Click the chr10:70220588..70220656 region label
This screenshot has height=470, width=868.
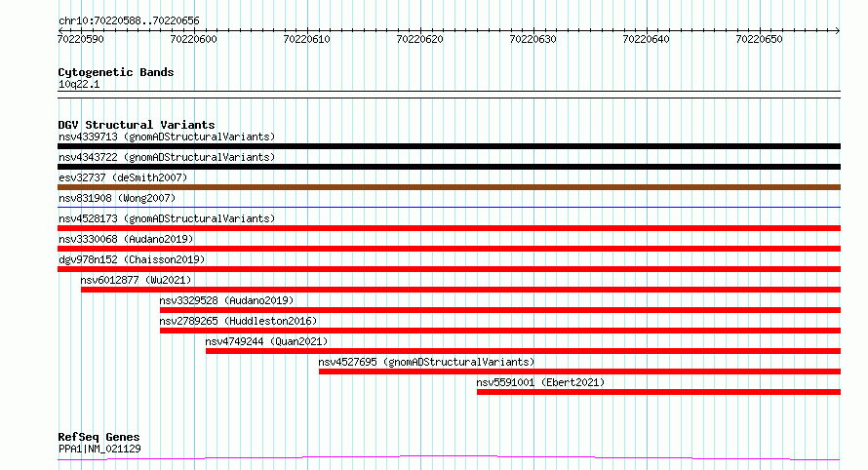coord(129,20)
